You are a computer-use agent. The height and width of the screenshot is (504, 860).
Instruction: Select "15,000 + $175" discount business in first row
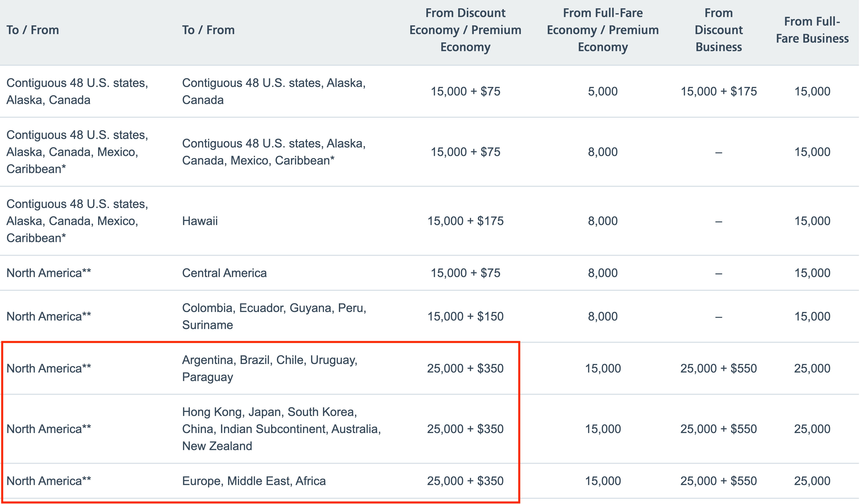tap(719, 91)
